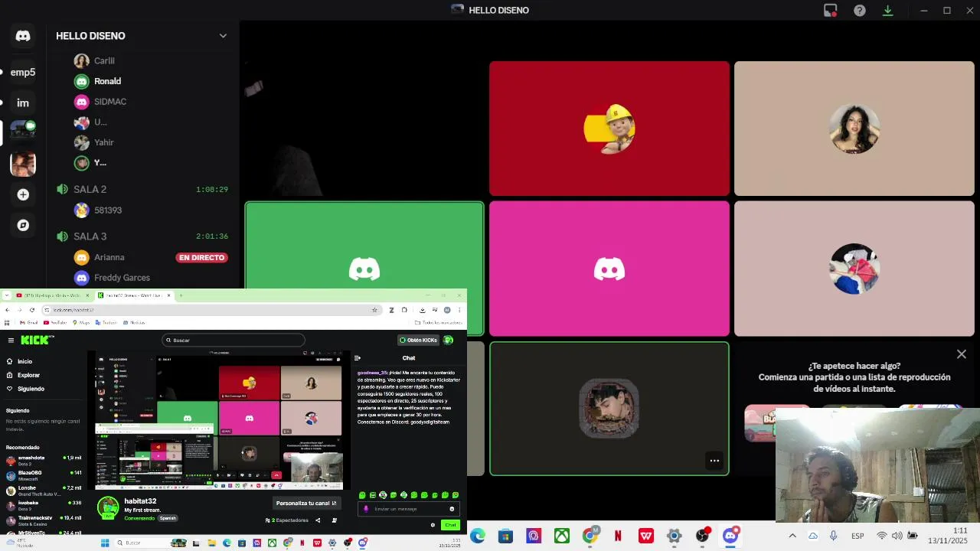The width and height of the screenshot is (980, 551).
Task: Toggle Kick sidebar hamburger menu
Action: coord(11,341)
